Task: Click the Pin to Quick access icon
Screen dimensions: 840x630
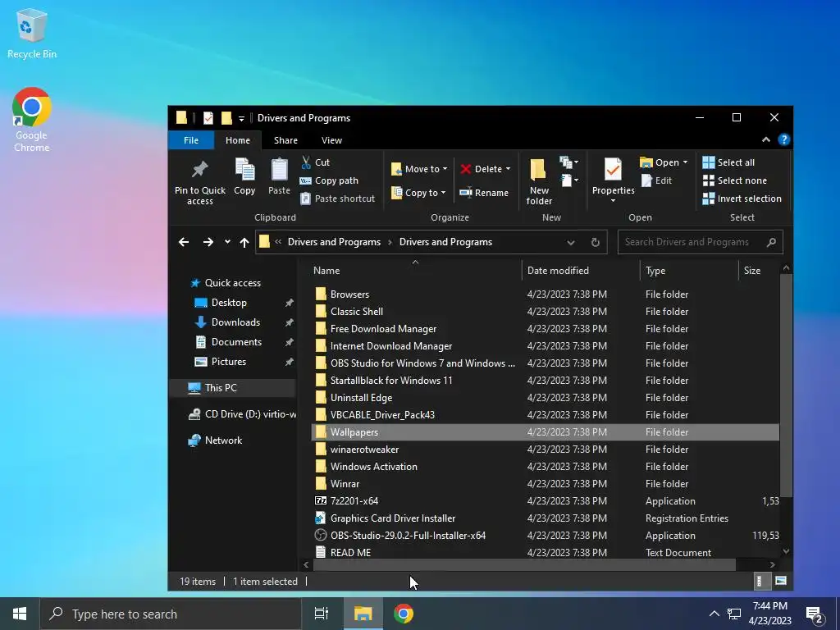Action: tap(200, 170)
